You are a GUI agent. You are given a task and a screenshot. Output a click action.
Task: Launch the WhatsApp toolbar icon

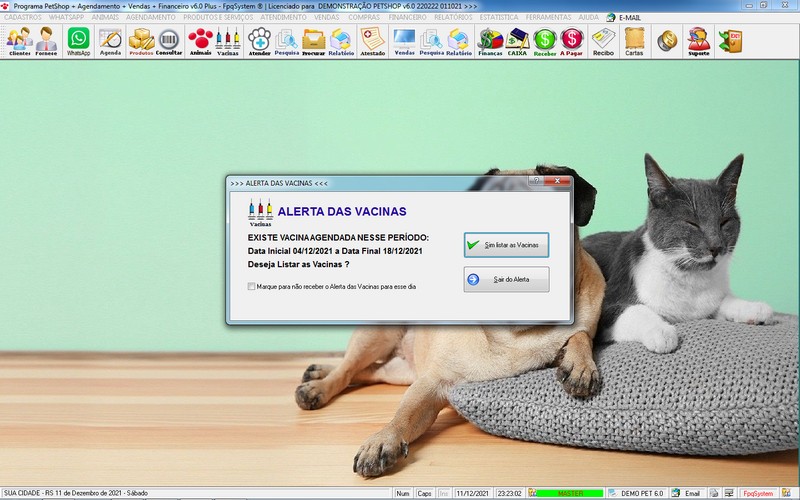pyautogui.click(x=78, y=41)
